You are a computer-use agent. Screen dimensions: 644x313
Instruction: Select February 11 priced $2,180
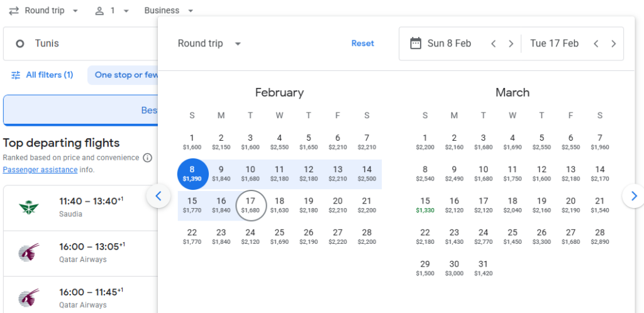coord(279,173)
